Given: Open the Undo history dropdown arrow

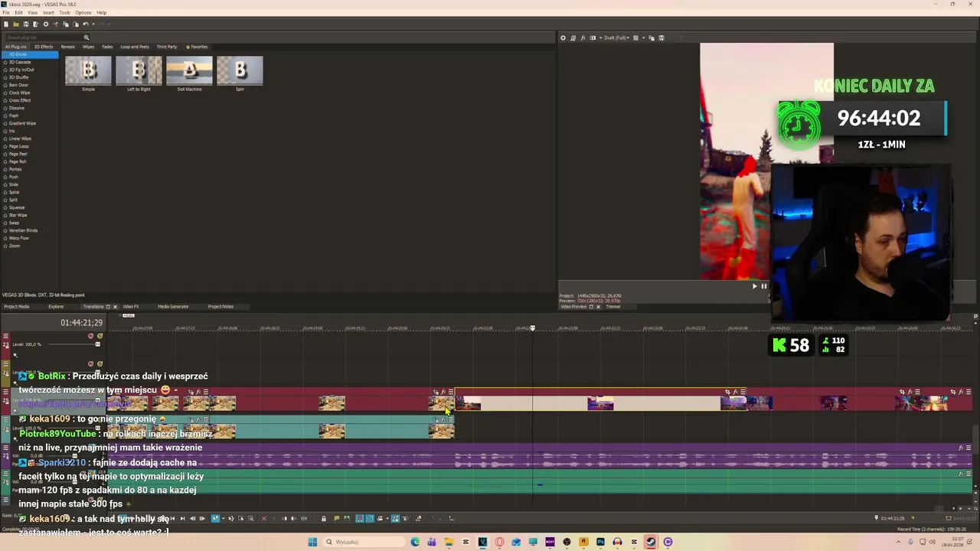Looking at the screenshot, I should [93, 24].
